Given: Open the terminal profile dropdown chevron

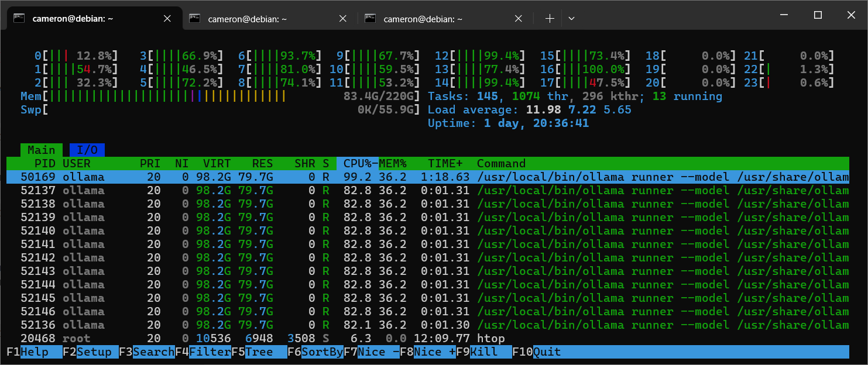Looking at the screenshot, I should (571, 19).
